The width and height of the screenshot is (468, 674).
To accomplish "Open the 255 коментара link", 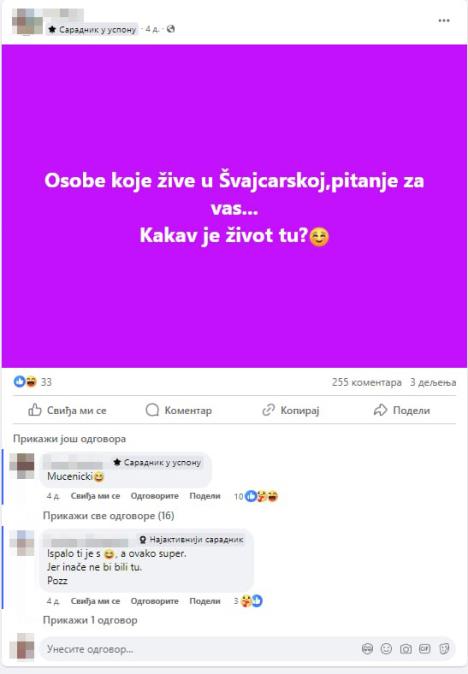I will [367, 382].
